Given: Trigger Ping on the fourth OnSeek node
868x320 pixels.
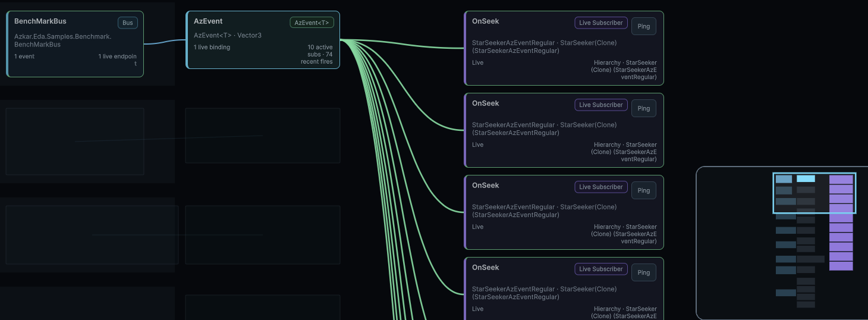Looking at the screenshot, I should point(643,273).
